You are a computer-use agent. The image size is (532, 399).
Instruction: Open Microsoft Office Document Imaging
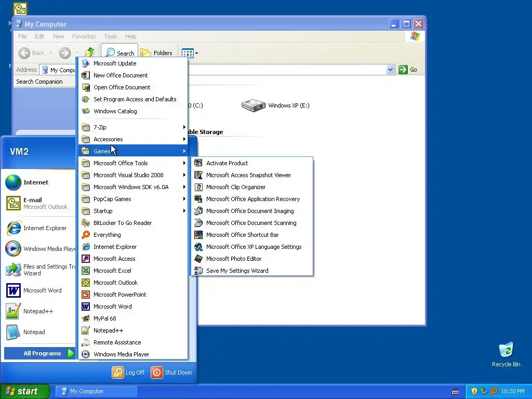(252, 211)
